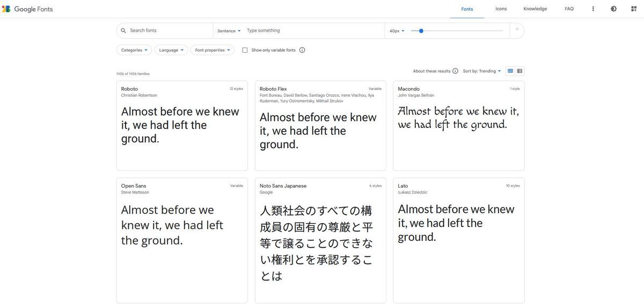Image resolution: width=644 pixels, height=308 pixels.
Task: Click the Google Fonts logo
Action: [27, 9]
